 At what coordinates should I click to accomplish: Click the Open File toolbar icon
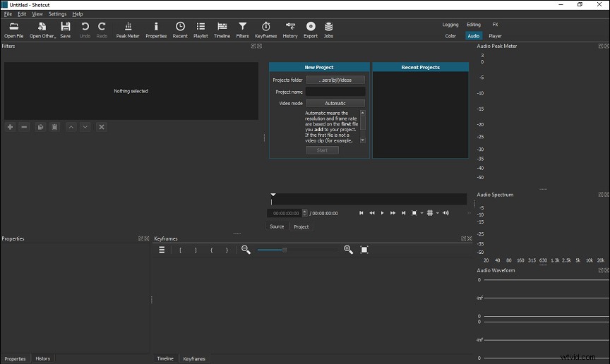(14, 30)
